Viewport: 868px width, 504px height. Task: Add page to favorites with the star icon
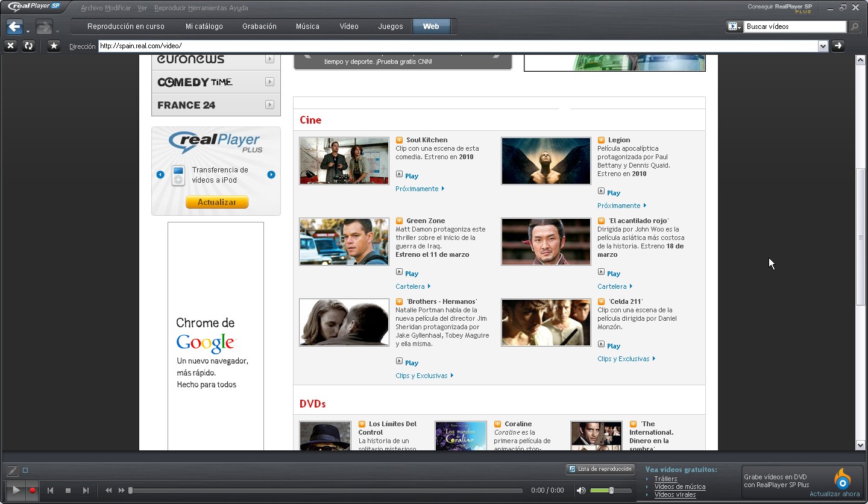54,46
